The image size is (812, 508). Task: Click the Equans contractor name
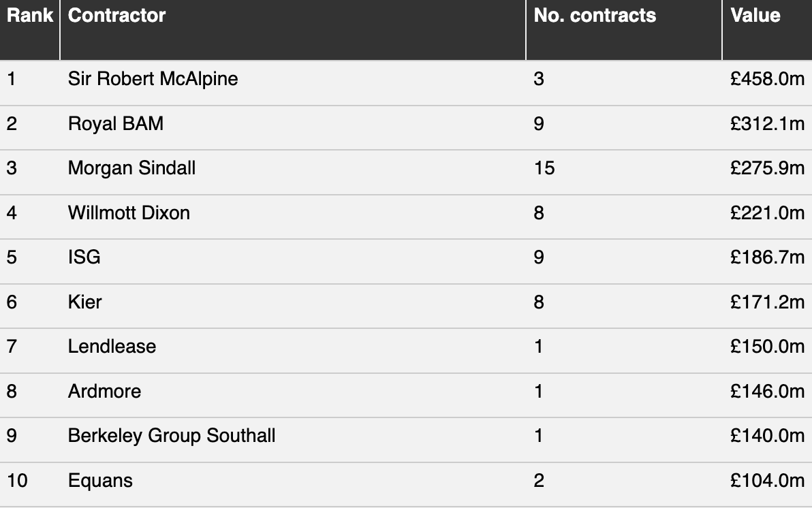pos(100,481)
